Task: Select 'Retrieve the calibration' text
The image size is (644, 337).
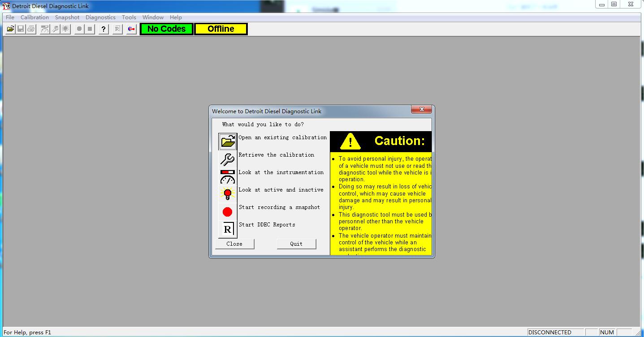Action: point(277,155)
